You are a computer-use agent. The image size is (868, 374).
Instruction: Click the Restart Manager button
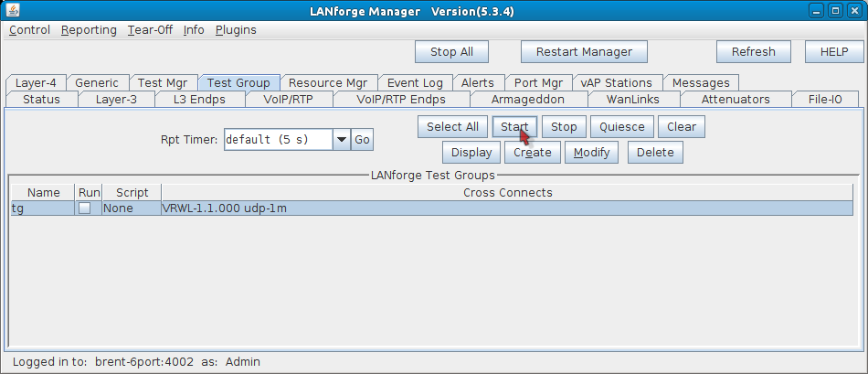click(x=583, y=52)
